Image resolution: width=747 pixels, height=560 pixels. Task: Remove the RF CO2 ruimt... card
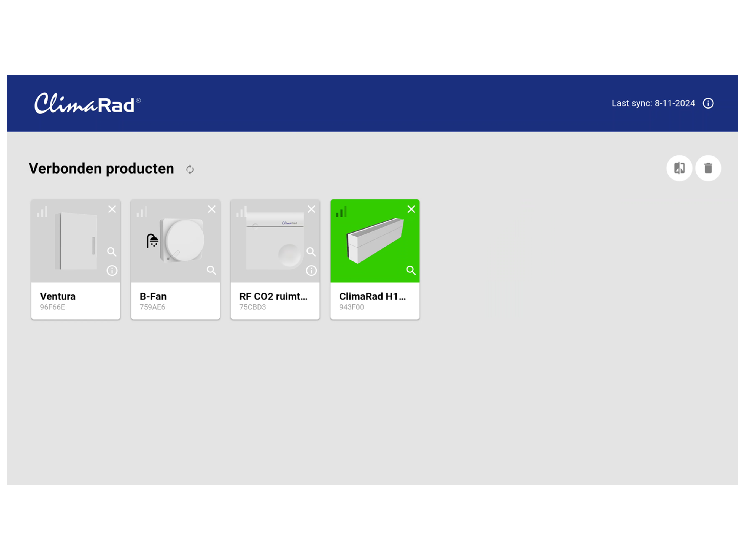coord(311,209)
